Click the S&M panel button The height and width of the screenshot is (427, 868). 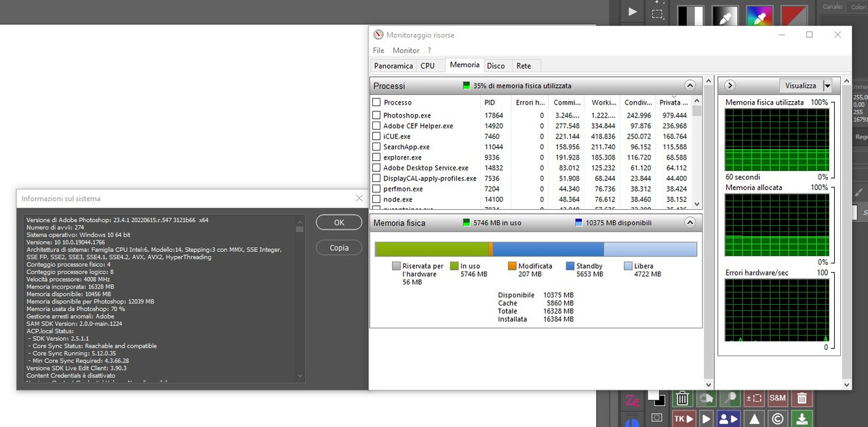pos(777,399)
